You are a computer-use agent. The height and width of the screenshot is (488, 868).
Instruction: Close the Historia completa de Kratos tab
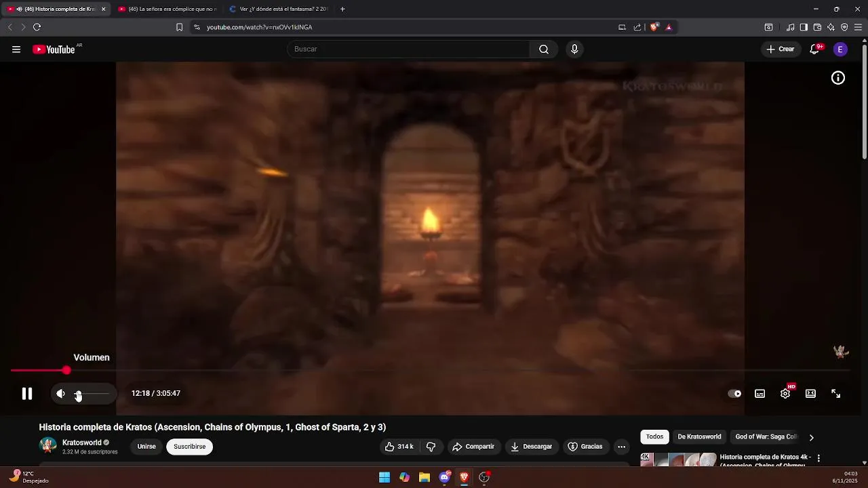(x=103, y=9)
